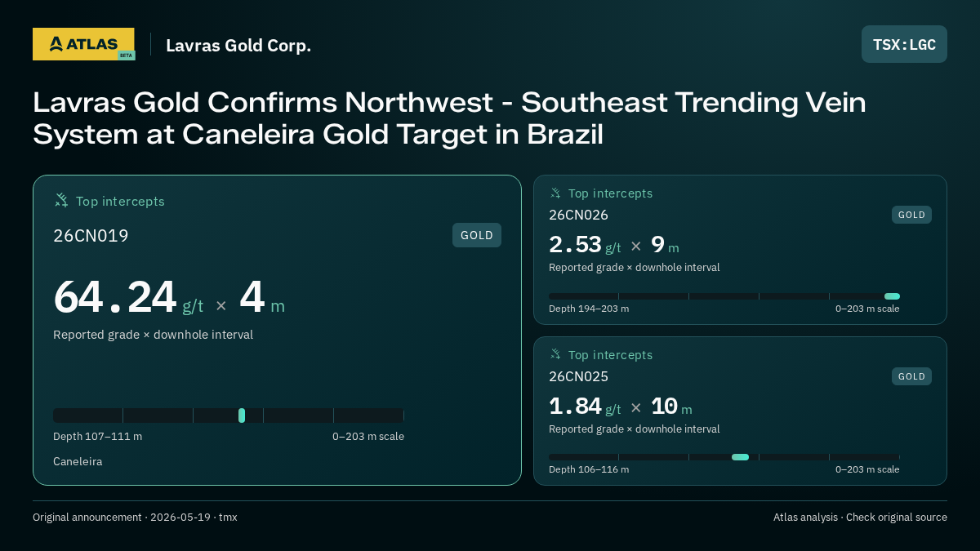Click the 64.24 g/t grade value

[128, 297]
